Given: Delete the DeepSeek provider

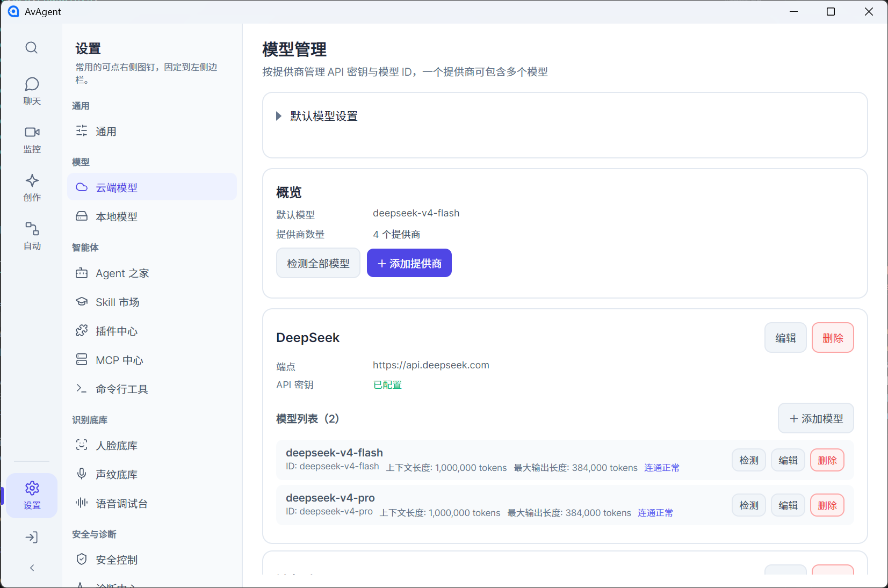Looking at the screenshot, I should coord(833,338).
